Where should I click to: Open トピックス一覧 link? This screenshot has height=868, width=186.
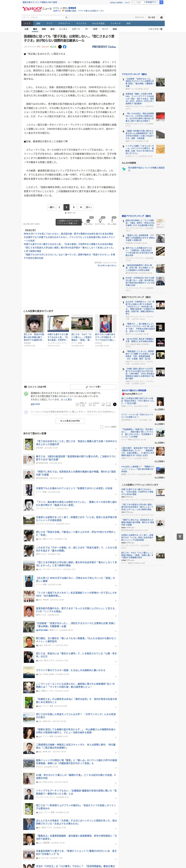tap(155, 29)
